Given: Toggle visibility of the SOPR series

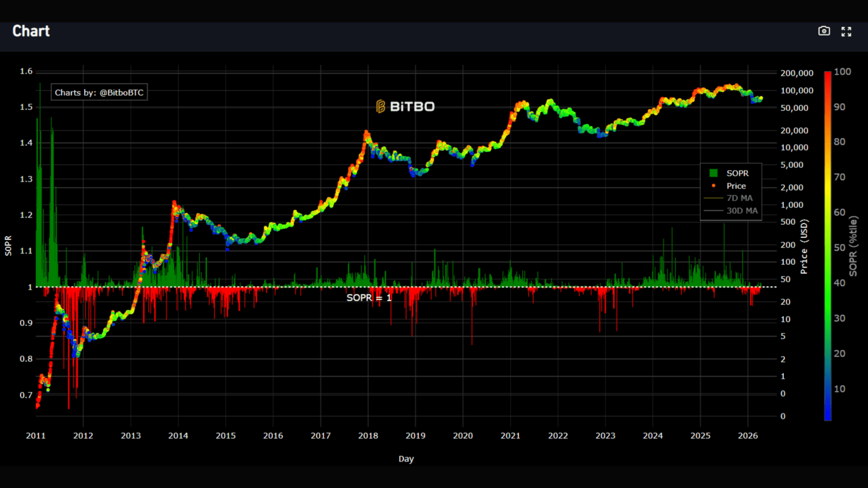Looking at the screenshot, I should (x=737, y=173).
